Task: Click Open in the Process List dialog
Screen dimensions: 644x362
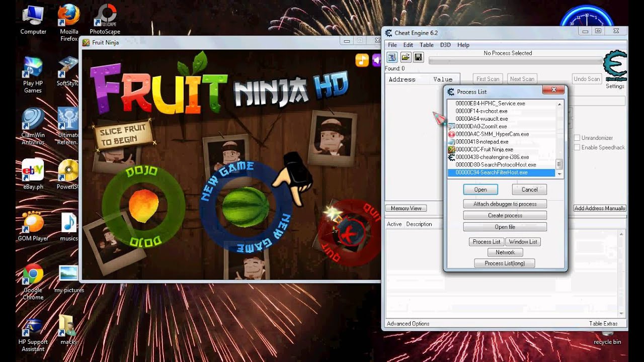Action: tap(480, 190)
